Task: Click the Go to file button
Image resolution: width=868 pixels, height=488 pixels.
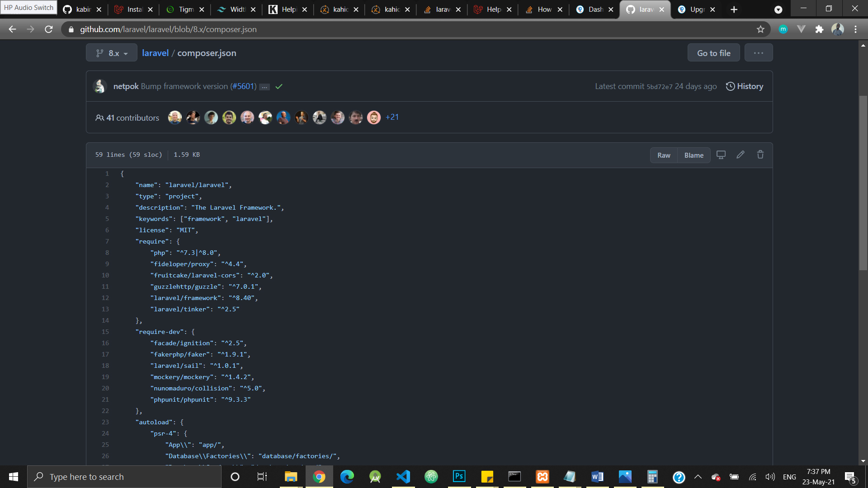Action: coord(713,53)
